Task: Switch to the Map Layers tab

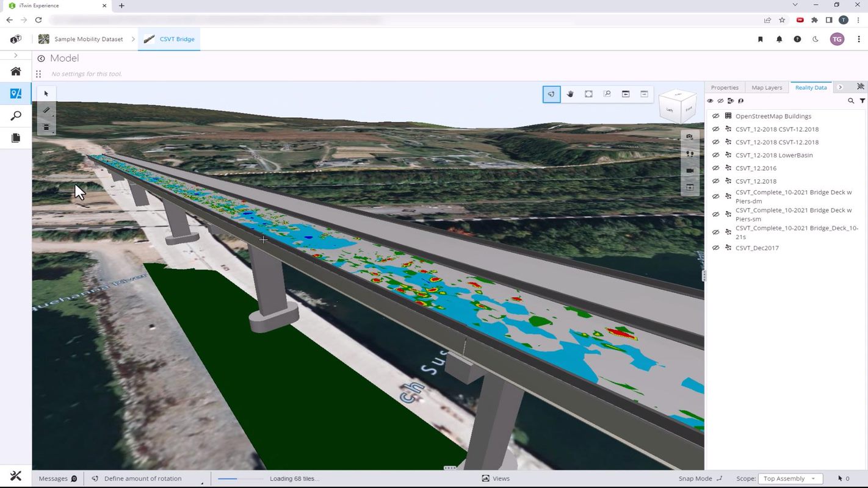Action: point(766,87)
